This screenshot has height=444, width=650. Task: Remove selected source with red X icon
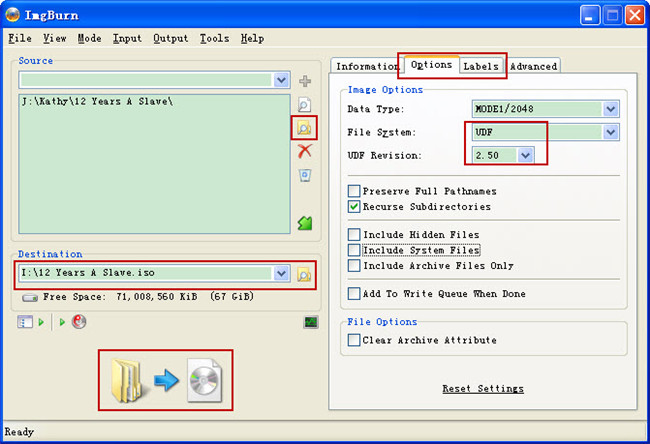[304, 151]
